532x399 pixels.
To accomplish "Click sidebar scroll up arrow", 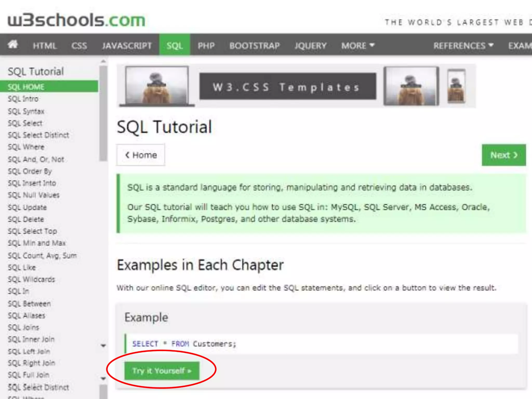I will click(103, 61).
